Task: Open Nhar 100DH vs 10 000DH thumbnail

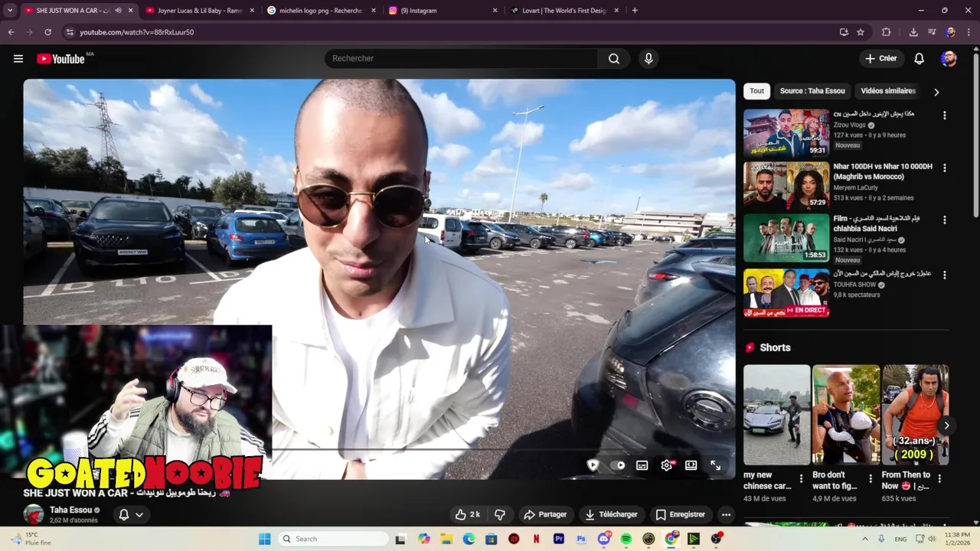Action: 786,185
